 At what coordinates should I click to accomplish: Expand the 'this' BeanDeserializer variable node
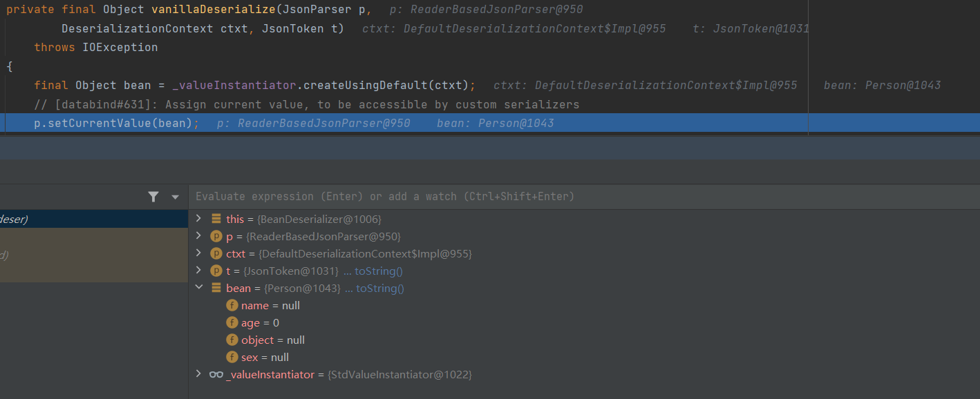[x=198, y=219]
